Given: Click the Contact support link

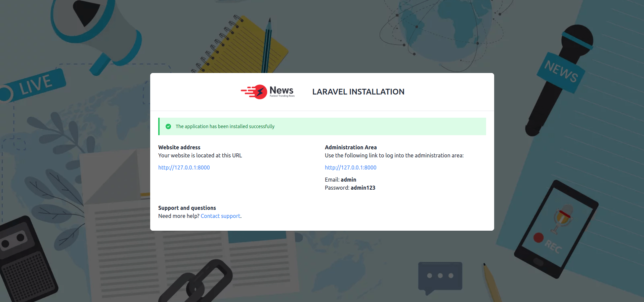Looking at the screenshot, I should (220, 216).
